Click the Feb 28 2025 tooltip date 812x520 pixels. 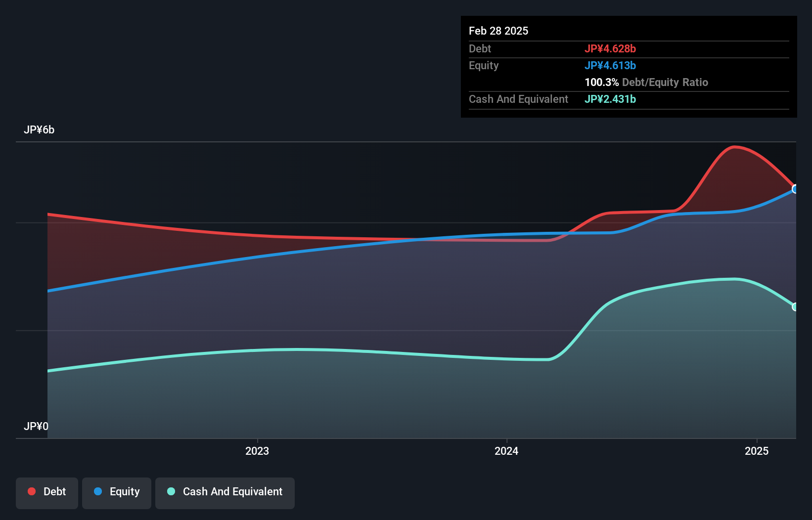click(x=498, y=31)
